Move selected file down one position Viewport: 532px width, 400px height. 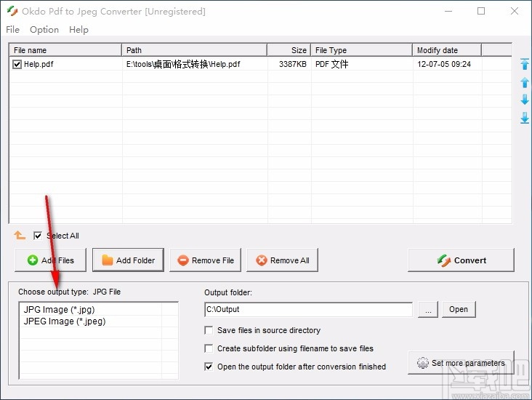(525, 100)
